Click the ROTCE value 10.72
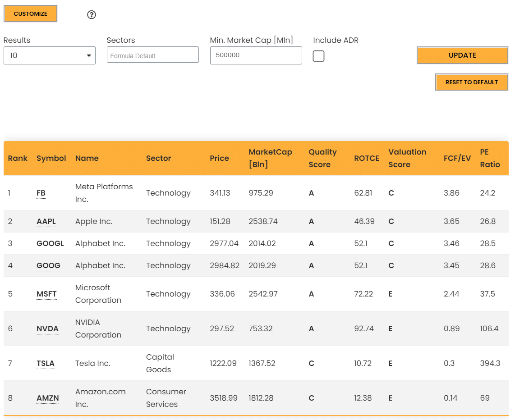 pos(363,364)
